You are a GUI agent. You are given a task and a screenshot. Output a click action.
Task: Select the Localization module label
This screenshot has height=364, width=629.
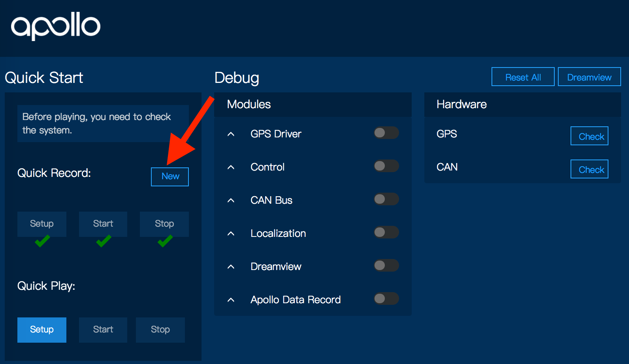(x=278, y=233)
